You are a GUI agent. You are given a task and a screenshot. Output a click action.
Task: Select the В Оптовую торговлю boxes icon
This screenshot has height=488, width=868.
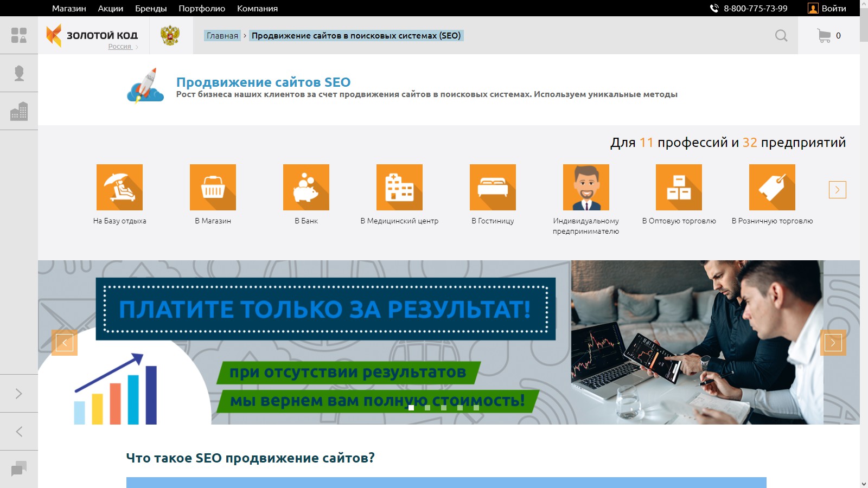(x=679, y=187)
